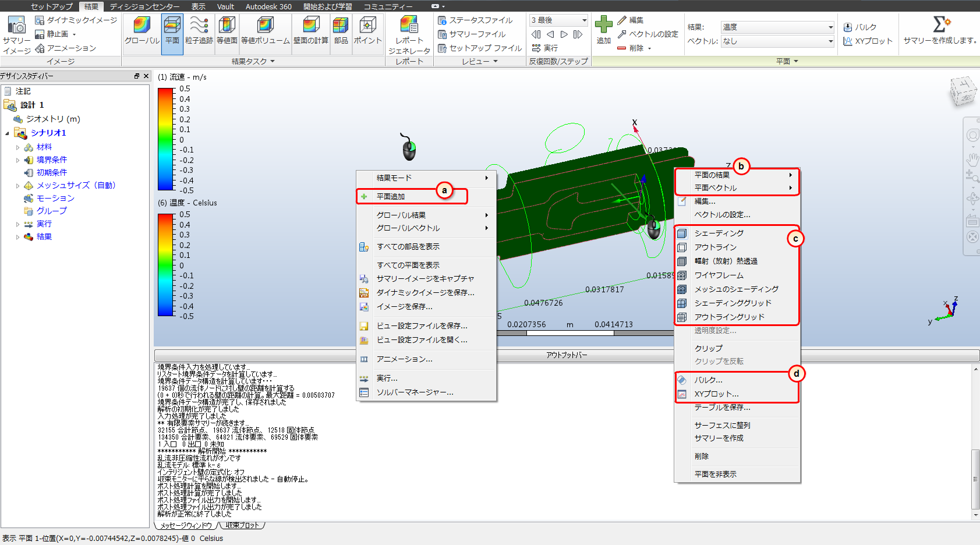The image size is (980, 545).
Task: Open the 結果 '温度' dropdown
Action: [778, 27]
